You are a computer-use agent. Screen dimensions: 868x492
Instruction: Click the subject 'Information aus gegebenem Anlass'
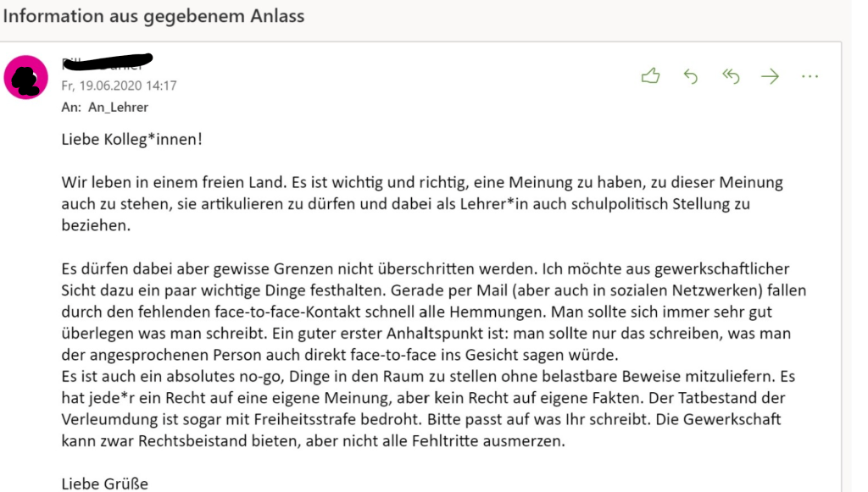click(153, 16)
